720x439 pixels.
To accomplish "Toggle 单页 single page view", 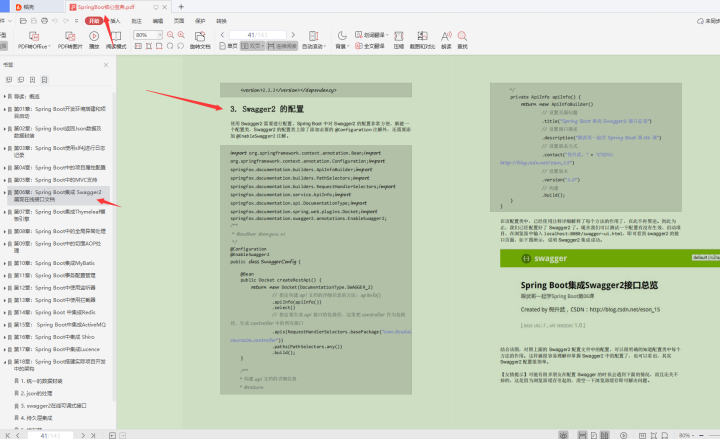I will [x=228, y=46].
